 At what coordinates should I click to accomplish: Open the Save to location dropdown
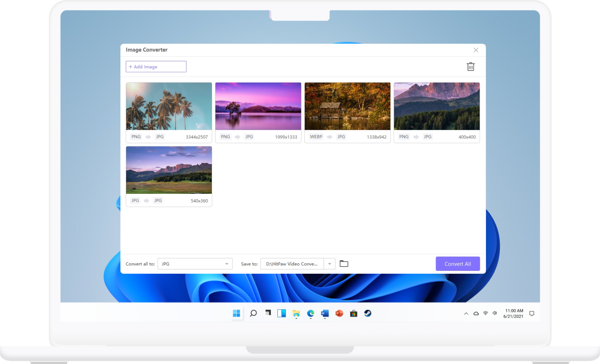(329, 264)
